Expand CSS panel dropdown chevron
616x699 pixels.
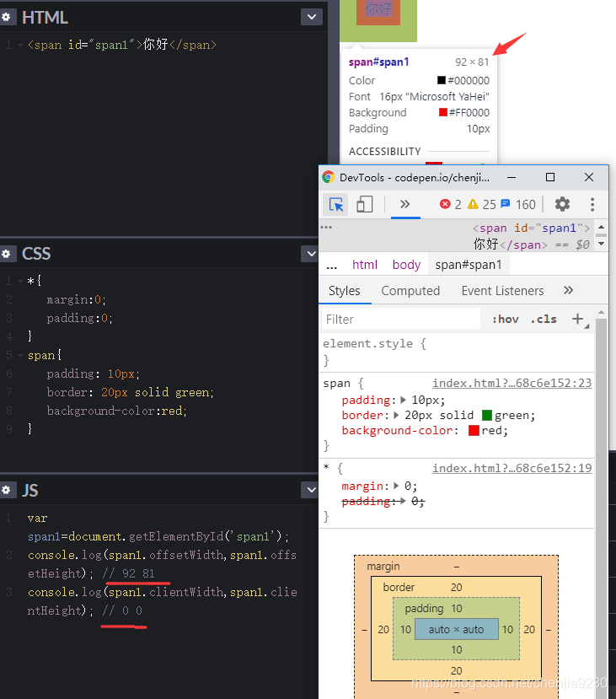[x=310, y=254]
